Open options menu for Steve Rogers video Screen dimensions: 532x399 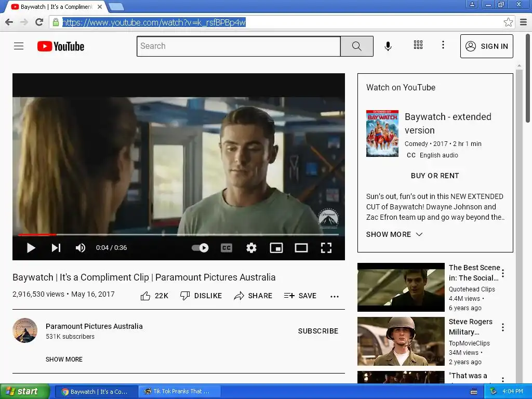(503, 327)
